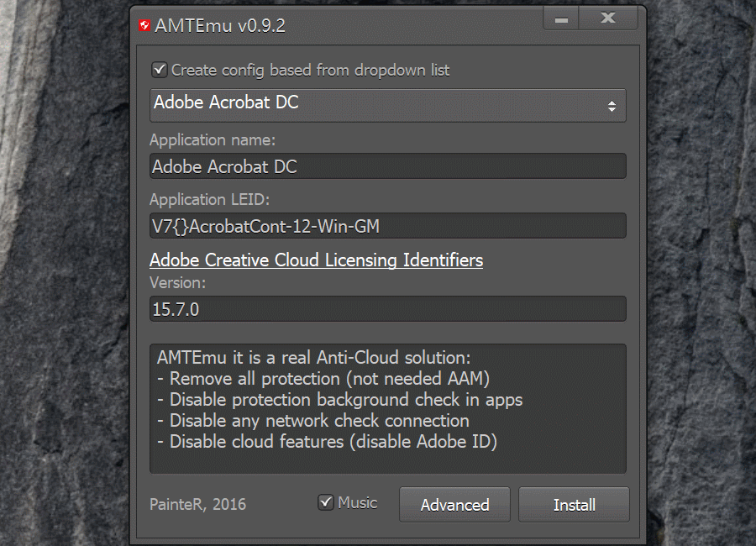
Task: Close the AMTEmu window
Action: coord(608,18)
